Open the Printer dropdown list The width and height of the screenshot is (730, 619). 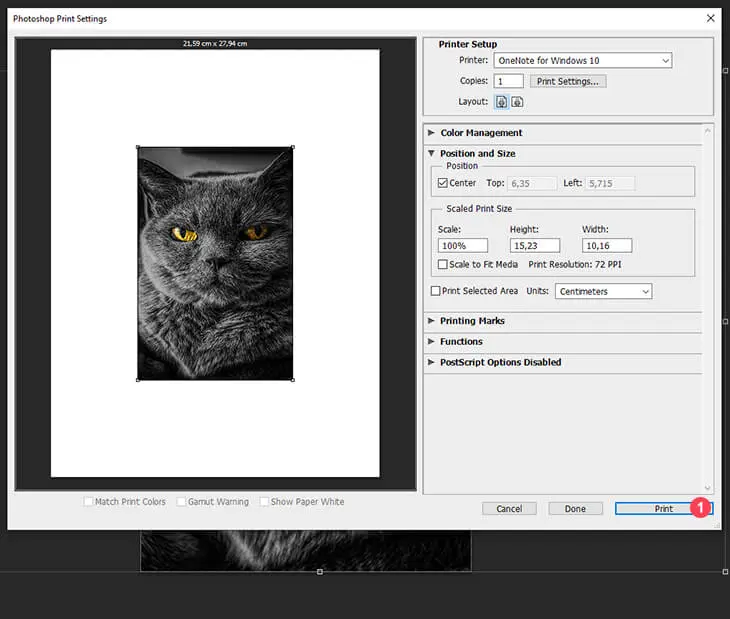583,61
